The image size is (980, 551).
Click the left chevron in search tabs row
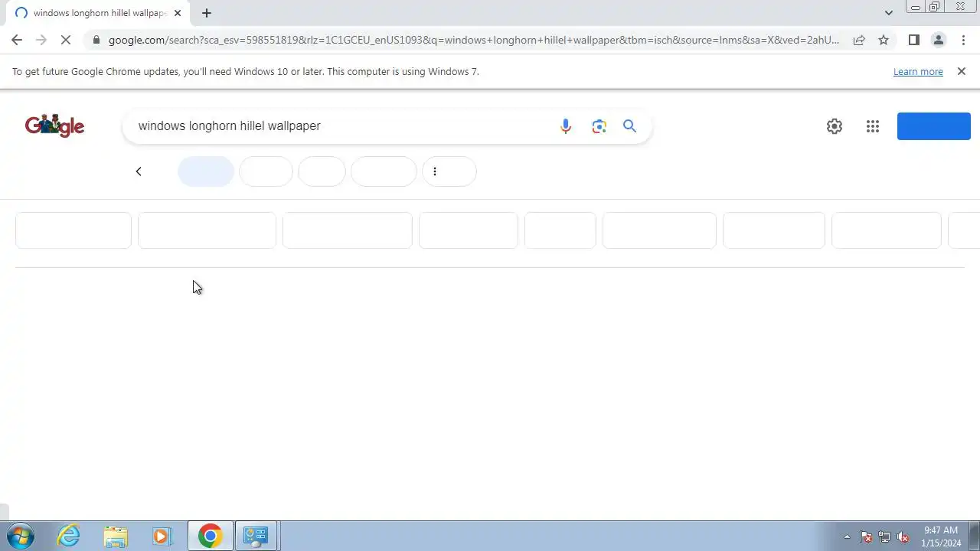click(139, 171)
